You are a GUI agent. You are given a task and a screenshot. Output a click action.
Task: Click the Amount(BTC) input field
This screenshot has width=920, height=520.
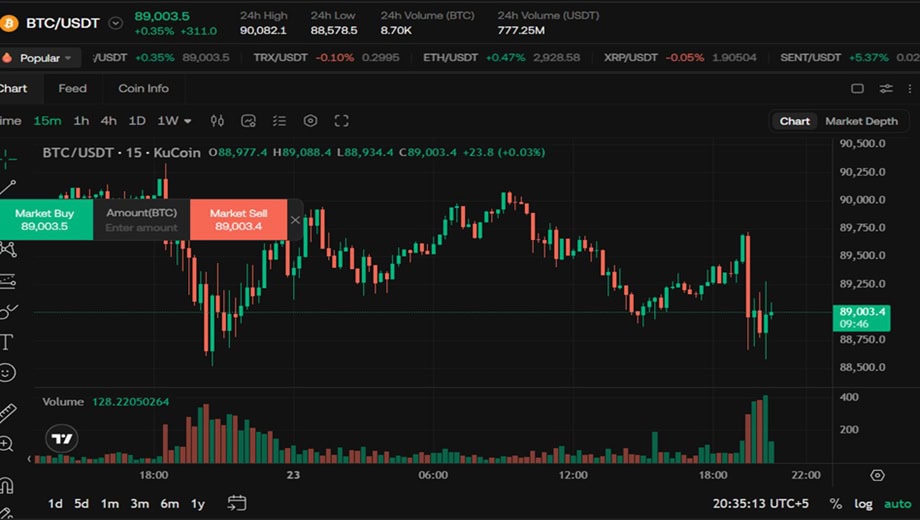pos(141,220)
